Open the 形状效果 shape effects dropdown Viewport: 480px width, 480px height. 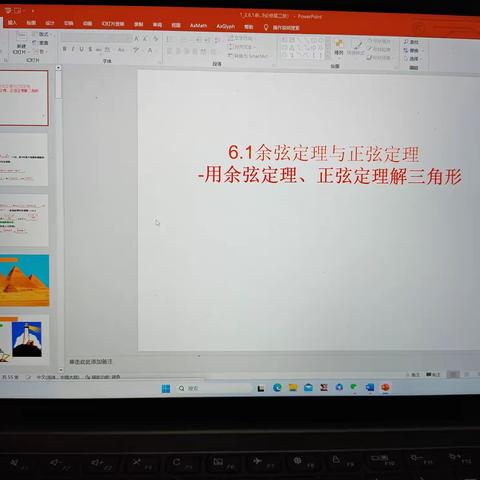tap(379, 58)
